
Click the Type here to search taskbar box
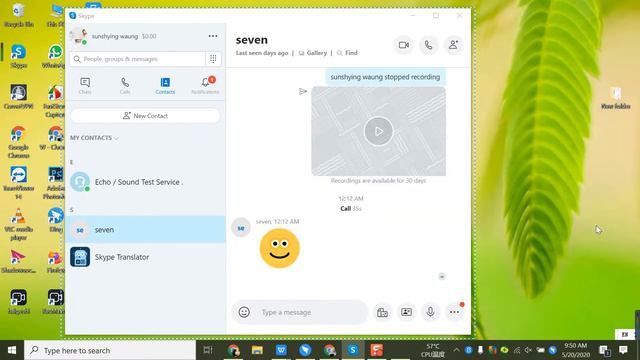coord(110,350)
